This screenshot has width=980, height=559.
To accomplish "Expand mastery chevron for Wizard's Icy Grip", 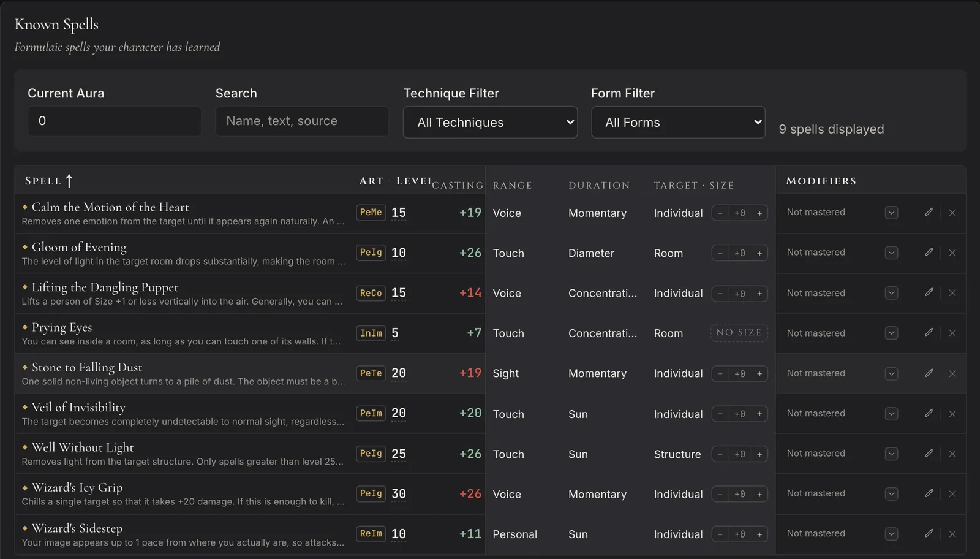I will tap(892, 493).
